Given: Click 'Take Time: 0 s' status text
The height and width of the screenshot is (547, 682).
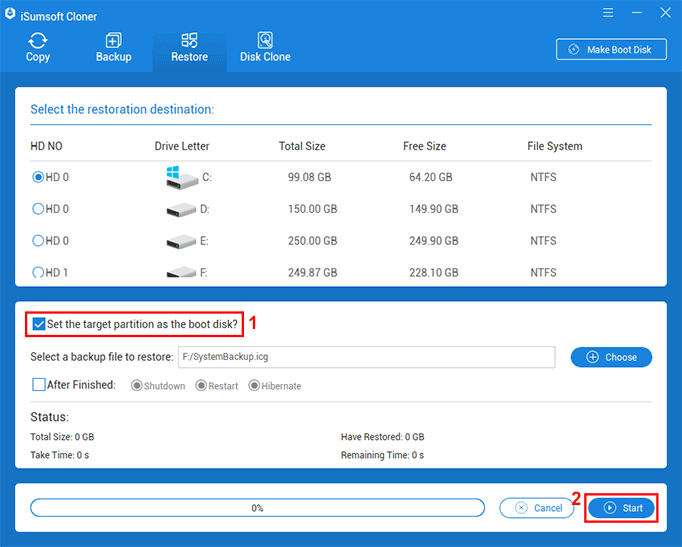Looking at the screenshot, I should [x=60, y=455].
